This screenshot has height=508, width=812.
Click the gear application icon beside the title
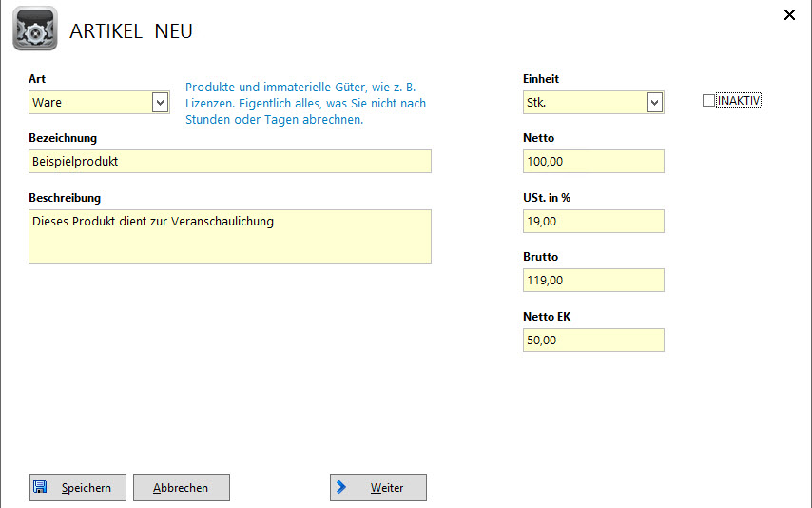(x=34, y=29)
